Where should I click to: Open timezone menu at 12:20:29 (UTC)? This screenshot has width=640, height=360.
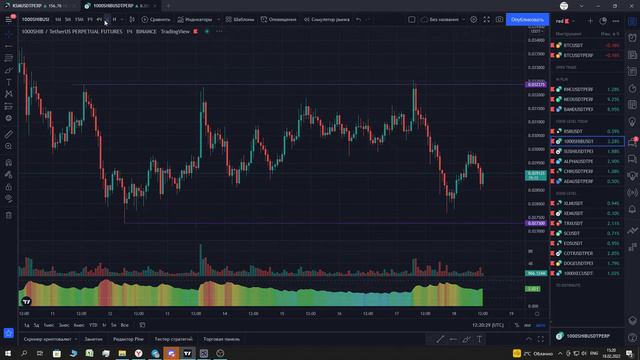tap(488, 325)
